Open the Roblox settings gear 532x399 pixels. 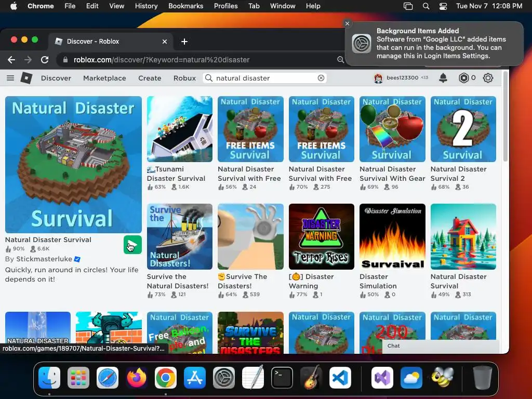pyautogui.click(x=488, y=78)
